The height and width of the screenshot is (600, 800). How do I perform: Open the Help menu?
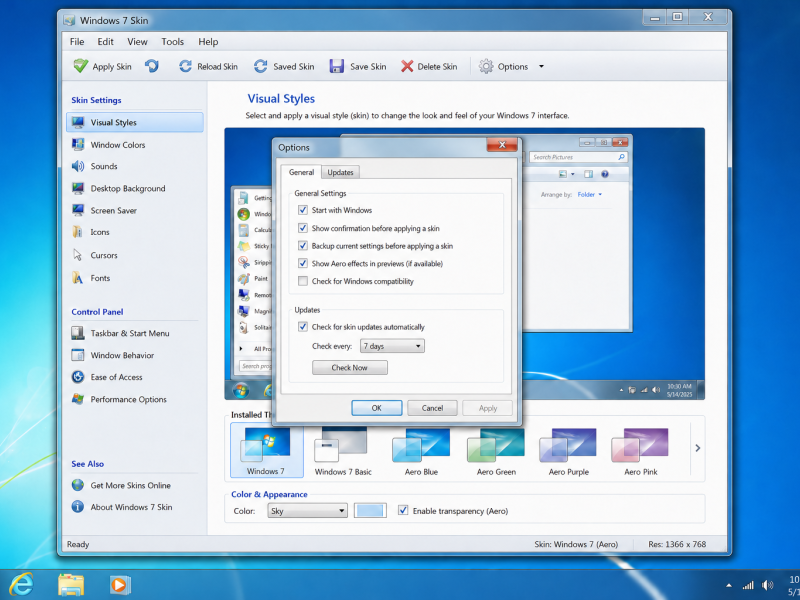(x=208, y=42)
